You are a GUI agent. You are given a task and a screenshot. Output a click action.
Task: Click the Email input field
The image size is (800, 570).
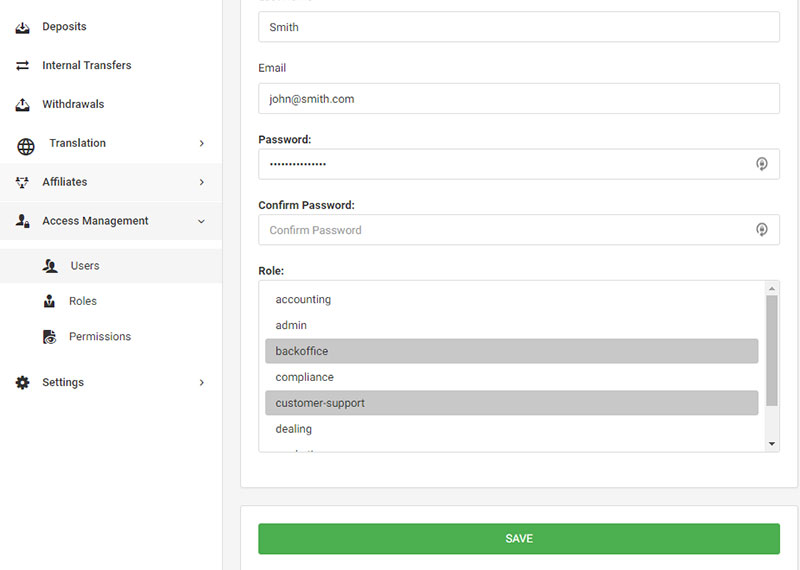[x=518, y=99]
